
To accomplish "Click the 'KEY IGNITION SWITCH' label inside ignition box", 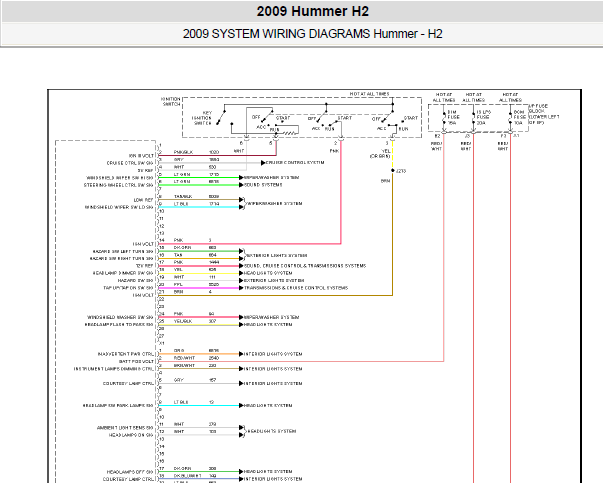I will [203, 118].
